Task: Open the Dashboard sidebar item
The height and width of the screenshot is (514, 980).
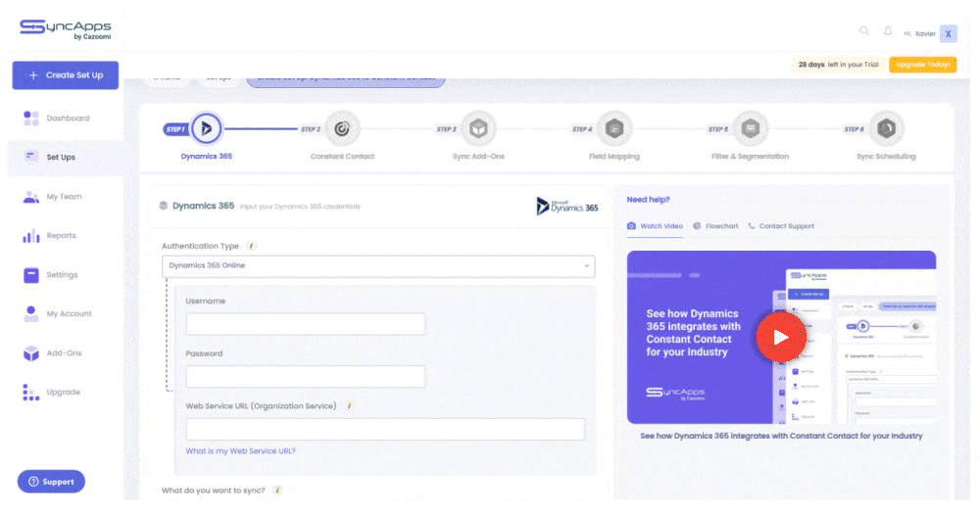Action: coord(56,118)
